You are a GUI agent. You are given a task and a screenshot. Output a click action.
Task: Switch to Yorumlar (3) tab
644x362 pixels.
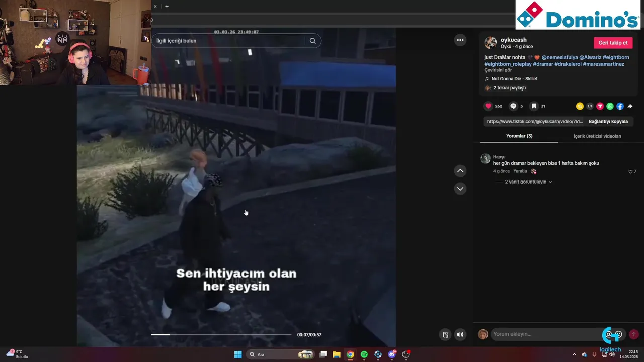pos(519,136)
